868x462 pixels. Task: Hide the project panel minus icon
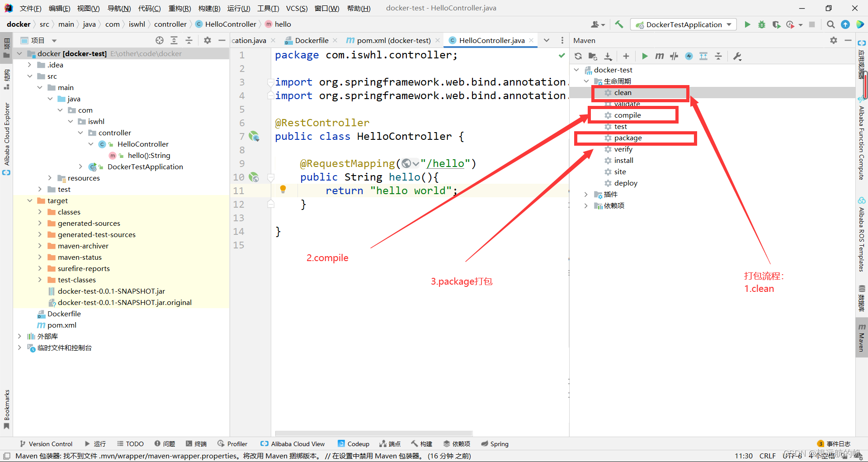222,40
